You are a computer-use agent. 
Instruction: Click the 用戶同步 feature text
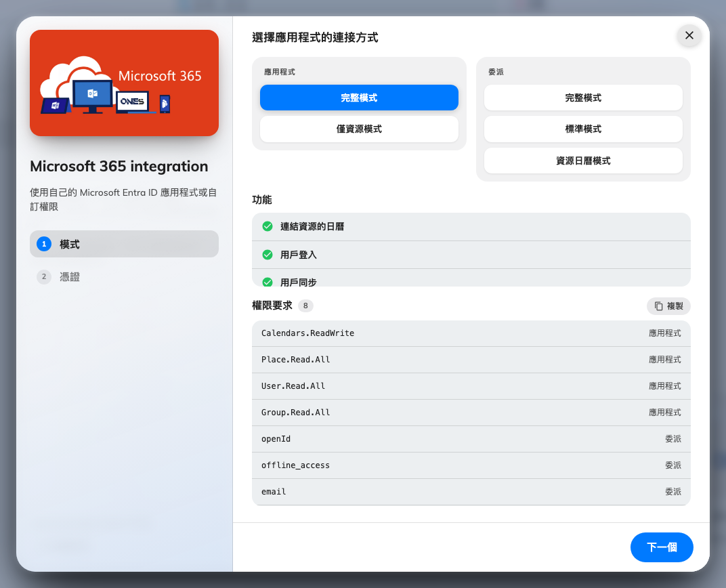[298, 282]
